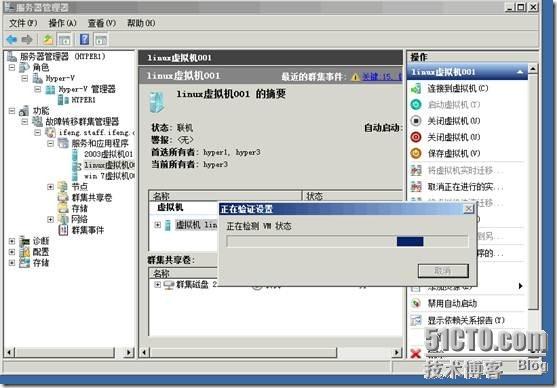
Task: Open the 操作(A) menu
Action: pos(62,23)
